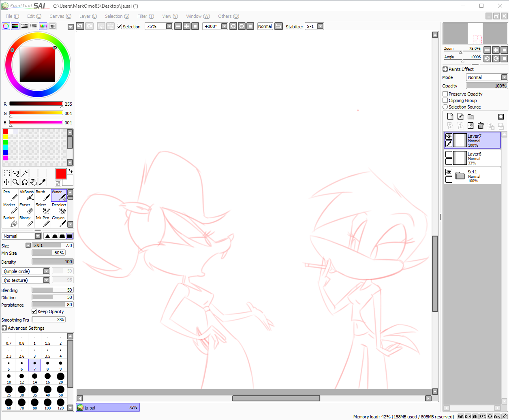Create a new linework layer
This screenshot has width=509, height=420.
[460, 117]
